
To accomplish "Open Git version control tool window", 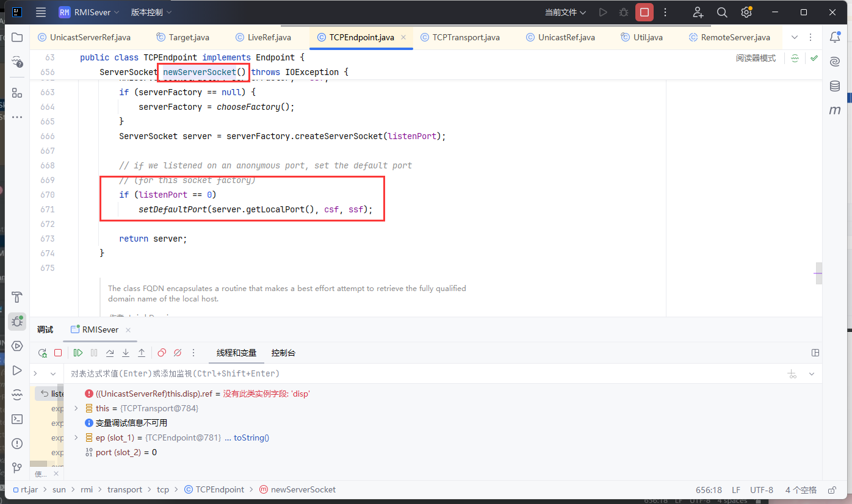I will (17, 468).
